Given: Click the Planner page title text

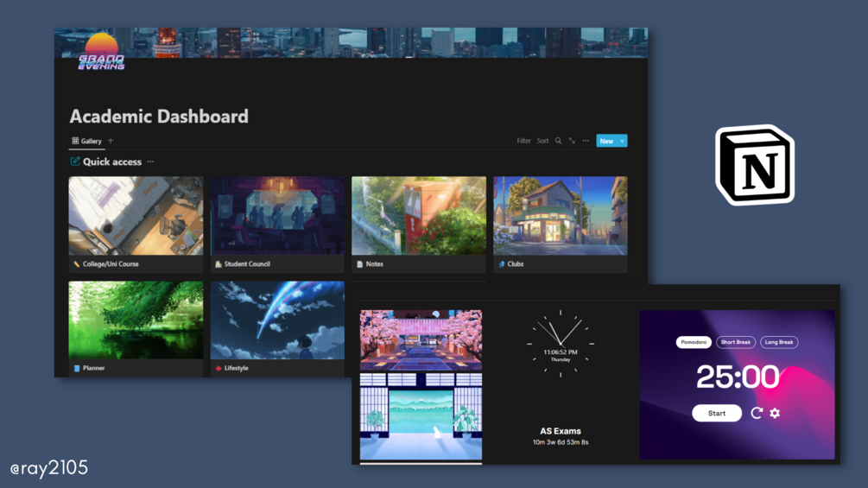Looking at the screenshot, I should [93, 368].
